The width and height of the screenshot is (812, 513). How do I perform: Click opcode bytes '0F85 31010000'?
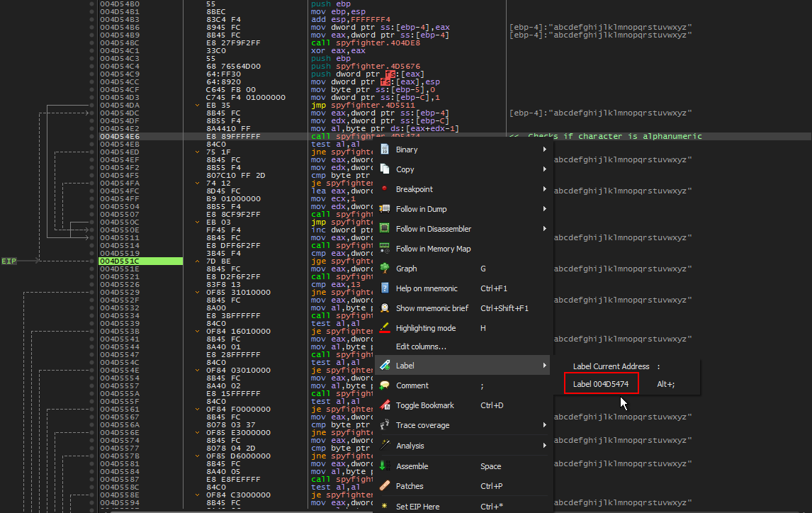238,292
